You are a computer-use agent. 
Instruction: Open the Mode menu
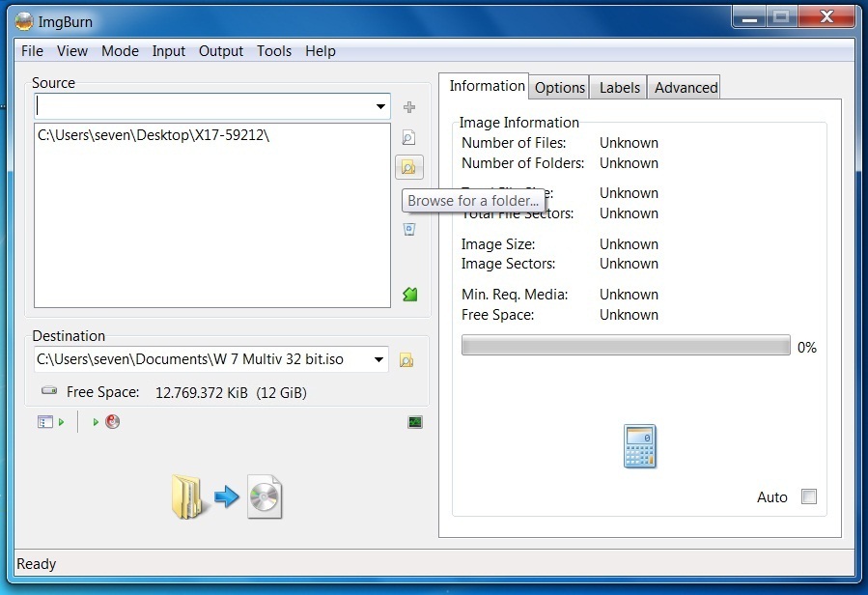coord(120,51)
